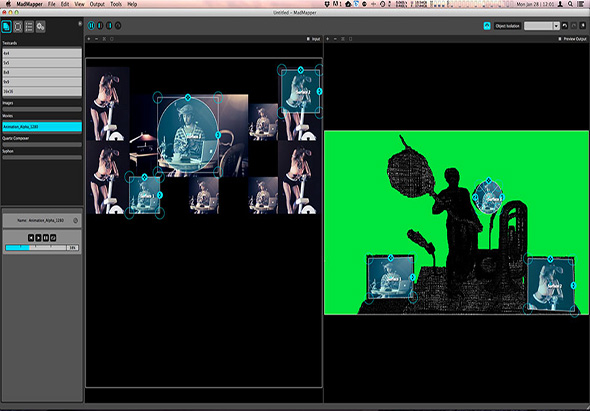Toggle the cyan Object Isolation icon

(x=487, y=26)
